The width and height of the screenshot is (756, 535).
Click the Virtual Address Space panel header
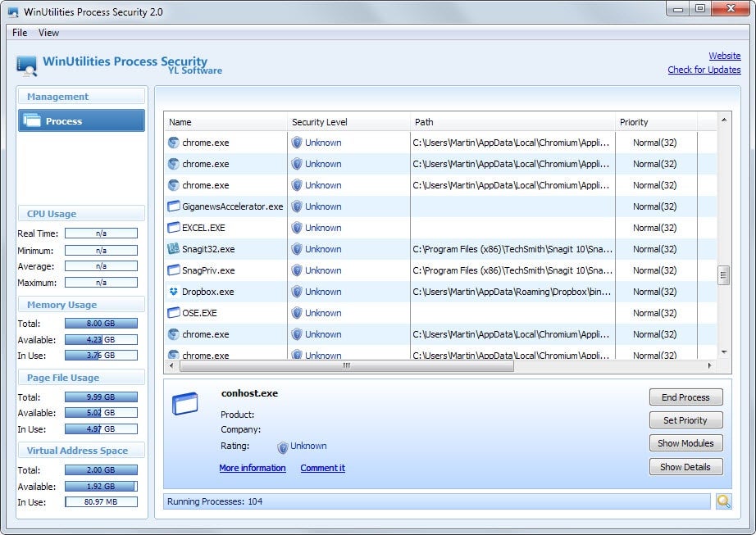click(81, 451)
